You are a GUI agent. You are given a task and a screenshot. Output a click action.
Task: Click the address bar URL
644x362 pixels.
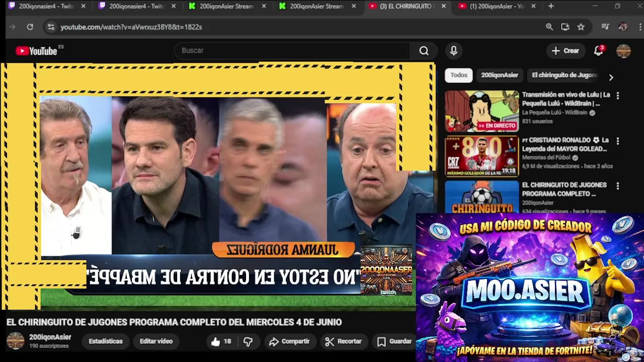[x=131, y=27]
